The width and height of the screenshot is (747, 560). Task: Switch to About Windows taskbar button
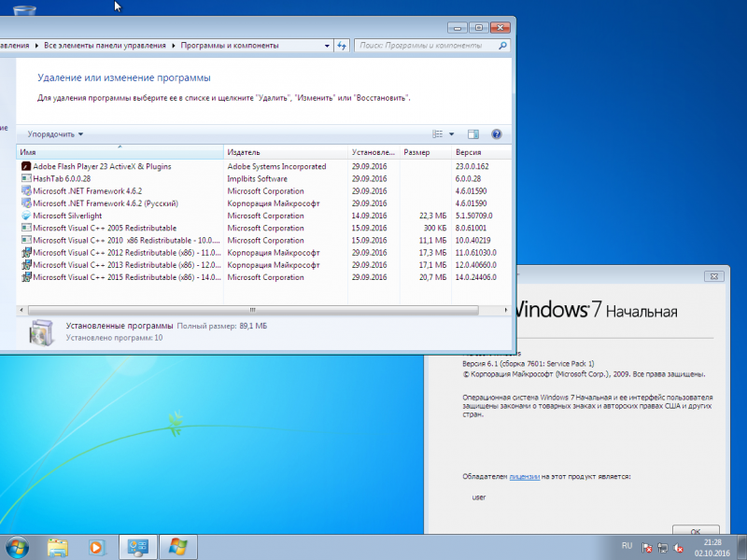178,548
